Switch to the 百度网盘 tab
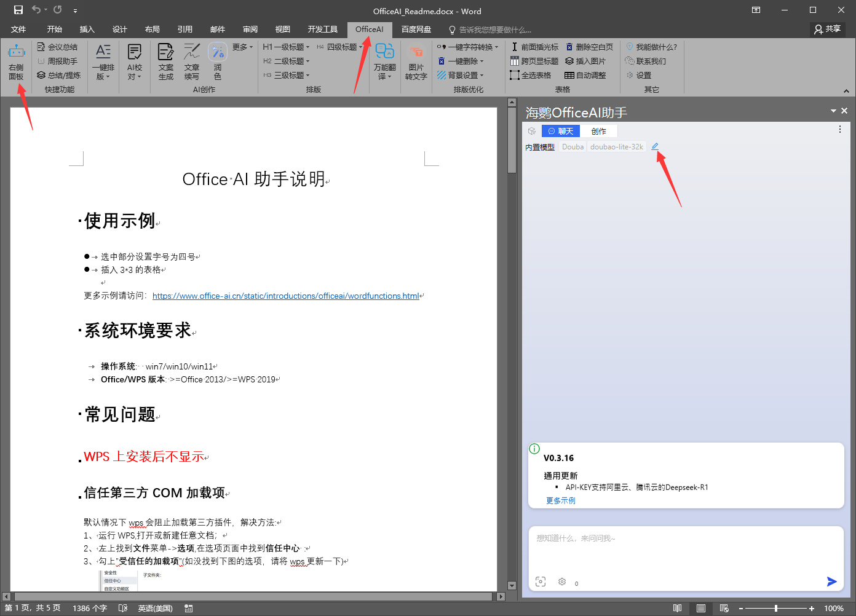Image resolution: width=856 pixels, height=616 pixels. click(416, 29)
